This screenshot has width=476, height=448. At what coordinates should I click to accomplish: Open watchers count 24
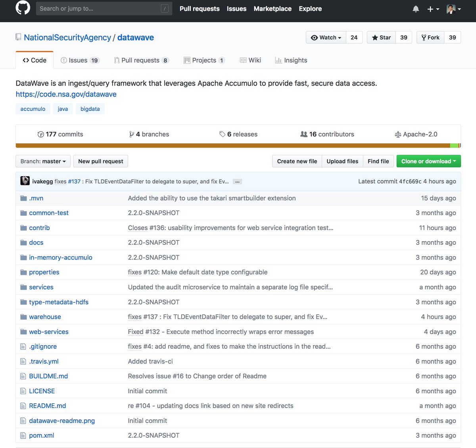[x=354, y=37]
